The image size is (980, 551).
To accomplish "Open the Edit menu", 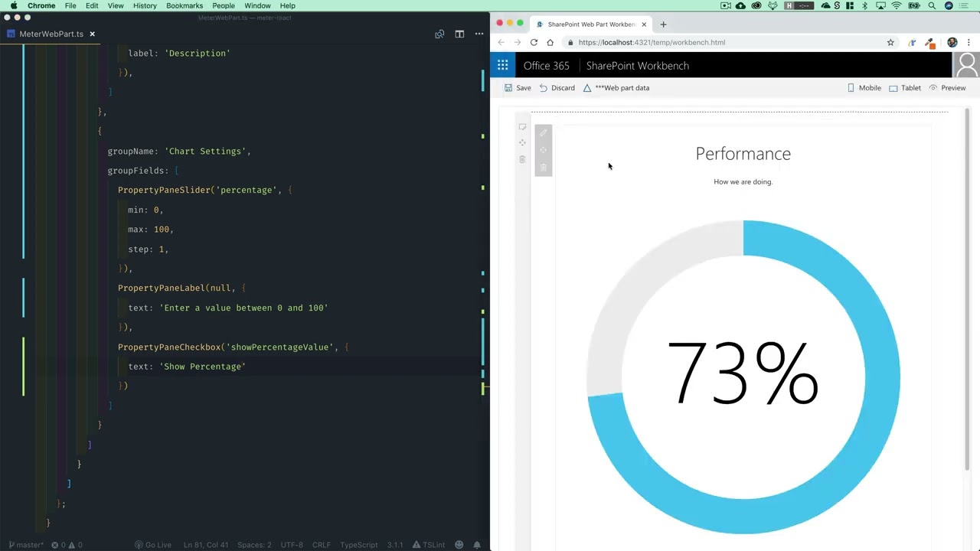I will coord(92,5).
